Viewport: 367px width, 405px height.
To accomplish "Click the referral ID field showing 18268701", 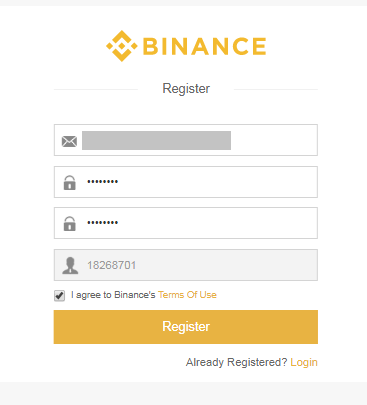I will pyautogui.click(x=186, y=265).
